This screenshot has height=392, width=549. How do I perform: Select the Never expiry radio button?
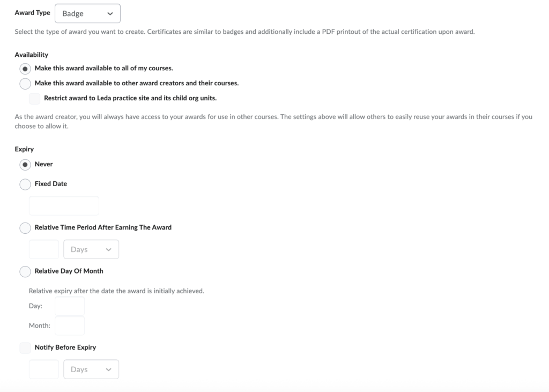(25, 165)
